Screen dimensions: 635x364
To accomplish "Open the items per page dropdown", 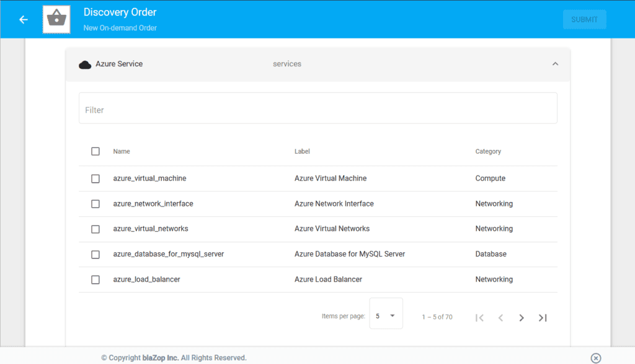I will (x=386, y=313).
